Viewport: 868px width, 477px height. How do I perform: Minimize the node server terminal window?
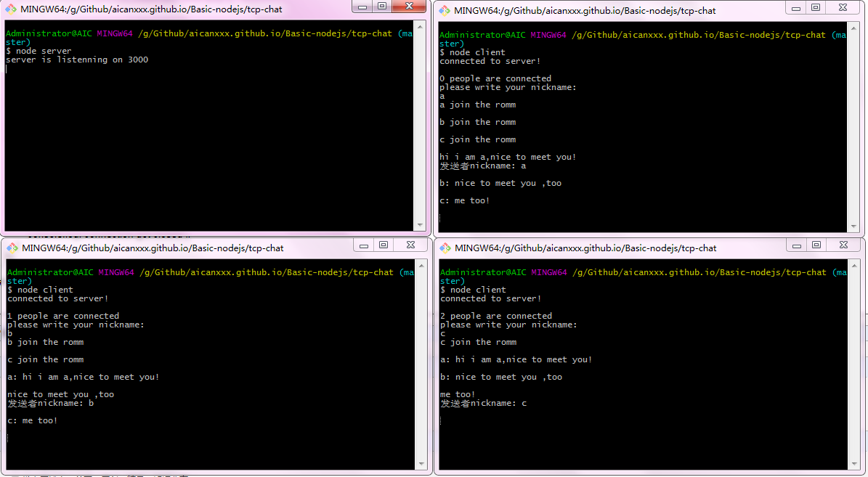362,6
